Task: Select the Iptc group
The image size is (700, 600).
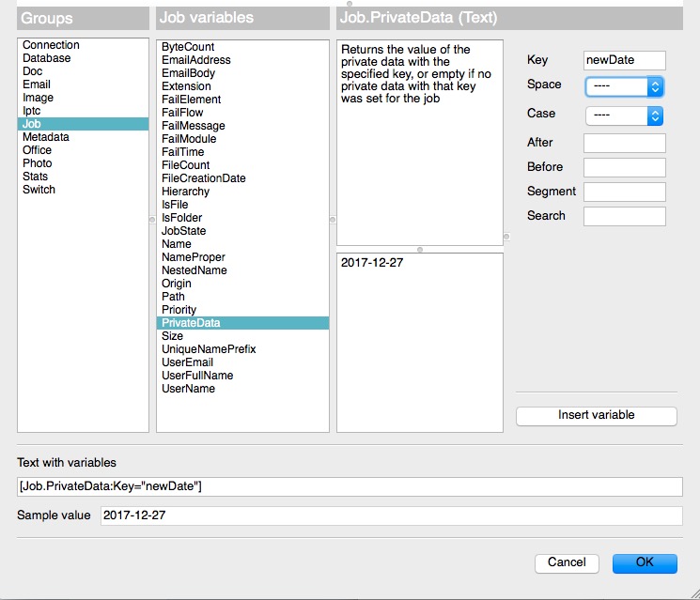Action: point(83,111)
